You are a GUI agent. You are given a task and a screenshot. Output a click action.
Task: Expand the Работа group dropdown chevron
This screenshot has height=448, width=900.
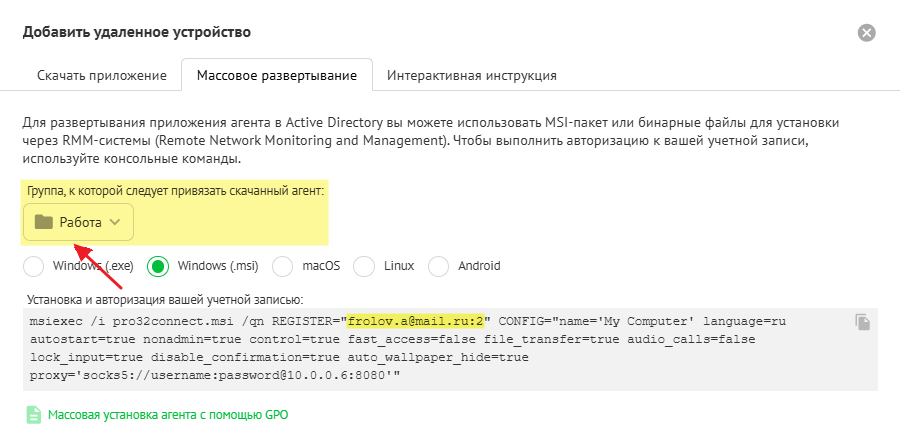(115, 222)
